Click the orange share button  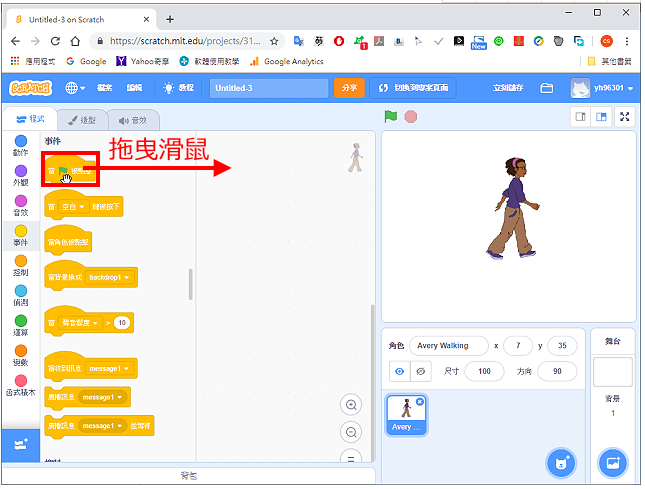click(x=349, y=88)
